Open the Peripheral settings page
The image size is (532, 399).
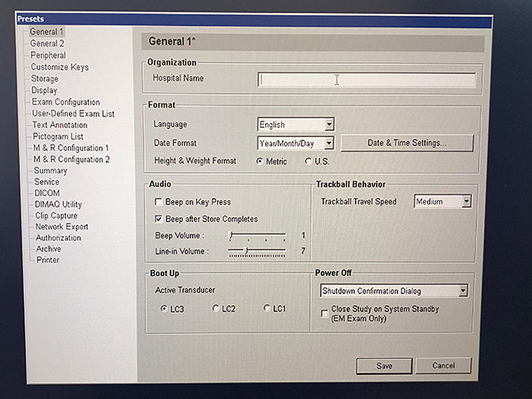[x=48, y=55]
